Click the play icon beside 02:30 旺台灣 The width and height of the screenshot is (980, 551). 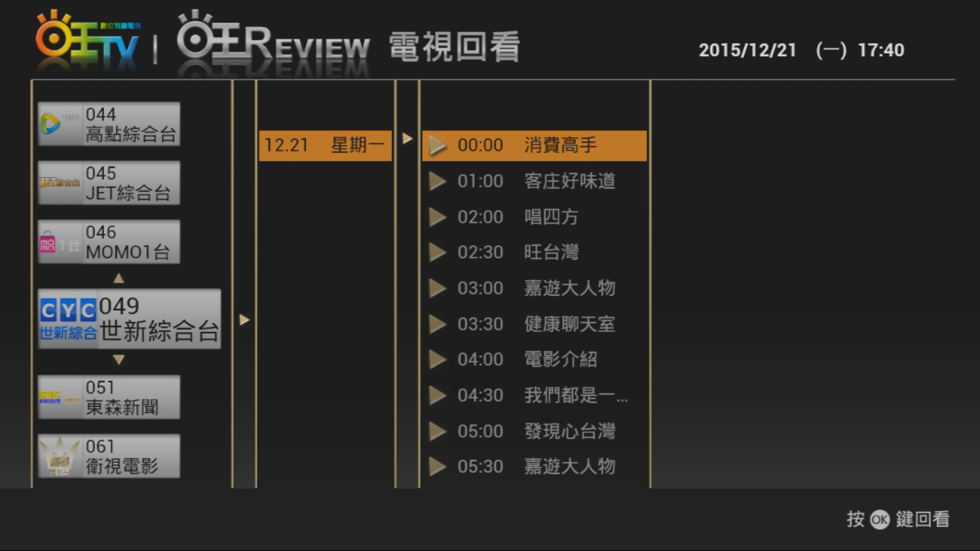click(x=437, y=252)
